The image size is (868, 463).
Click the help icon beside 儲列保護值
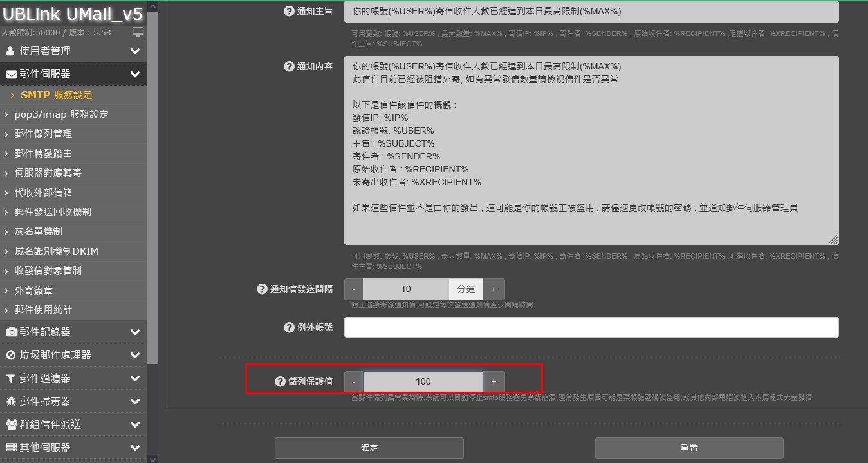pos(280,381)
